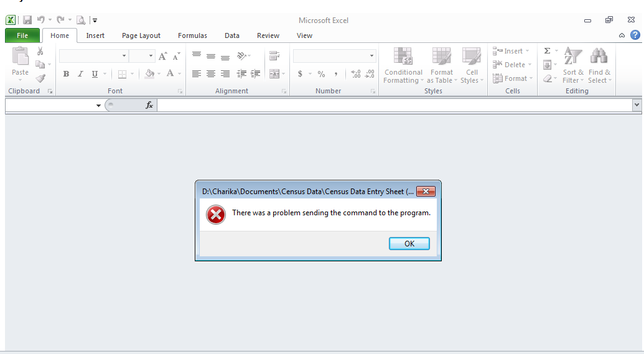Open the File tab
Viewport: 644px width, 354px height.
click(22, 35)
